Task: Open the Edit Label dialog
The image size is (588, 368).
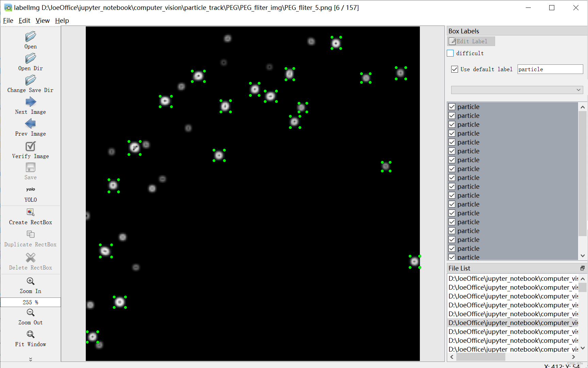Action: pyautogui.click(x=471, y=41)
